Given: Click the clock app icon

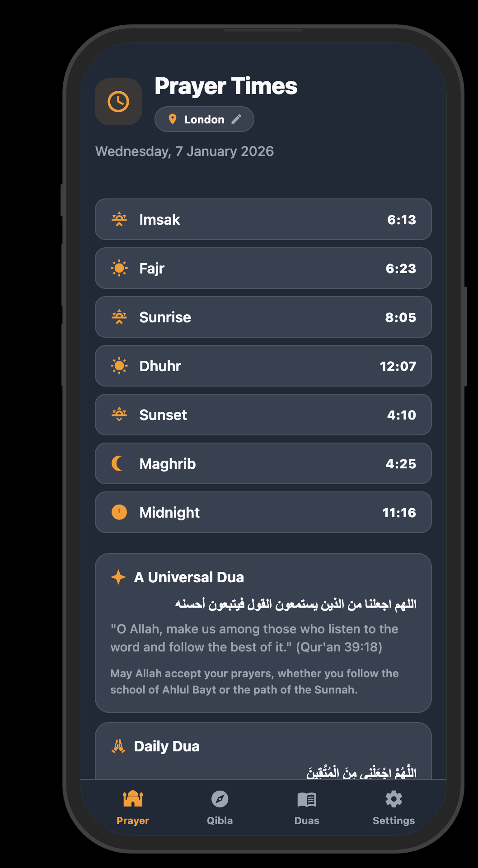Looking at the screenshot, I should click(x=118, y=102).
